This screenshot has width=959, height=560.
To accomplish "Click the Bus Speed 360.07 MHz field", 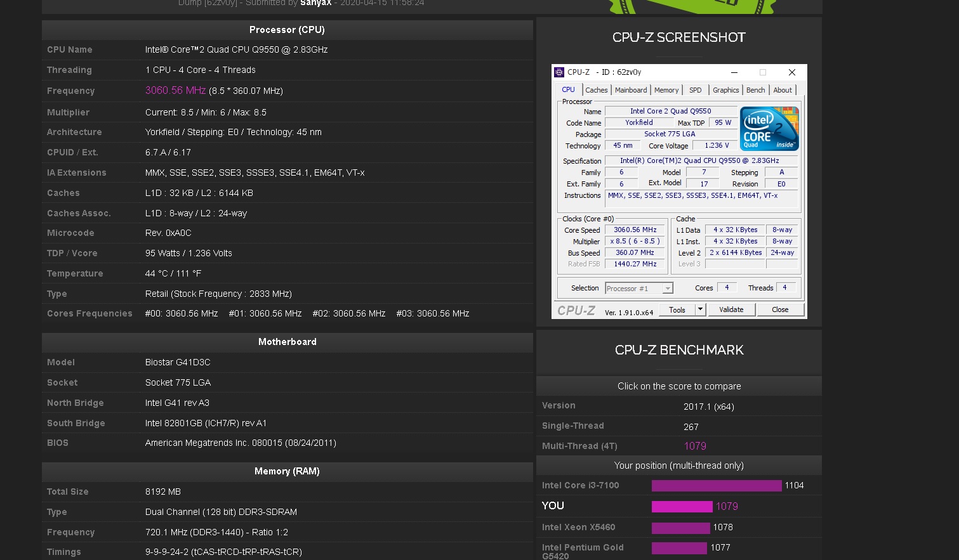I will 635,253.
